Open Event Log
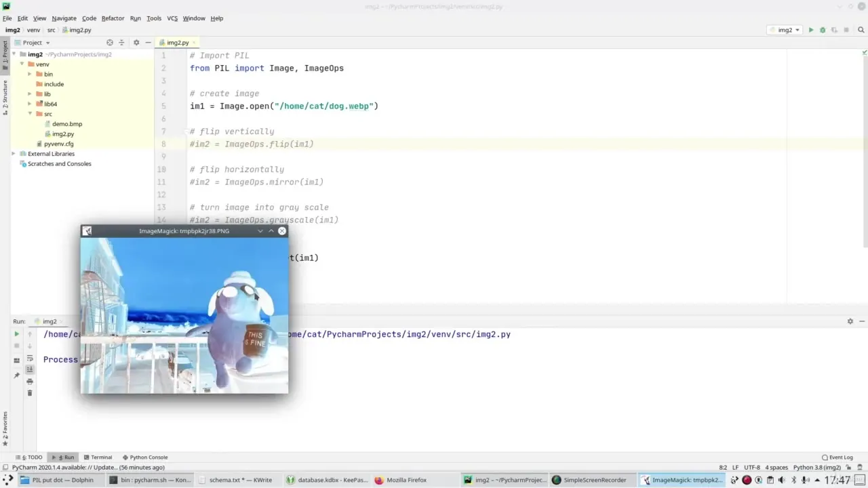Viewport: 868px width, 488px height. pos(837,457)
